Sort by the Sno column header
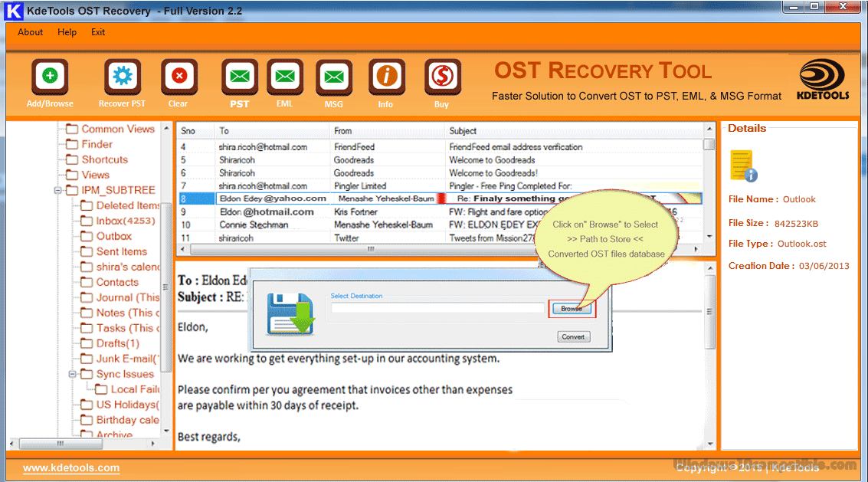Screen dimensions: 868x482 pyautogui.click(x=196, y=131)
